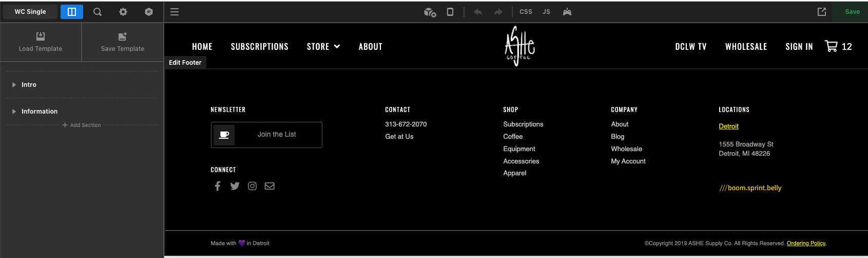Click the shopping cart icon
Viewport: 868px width, 258px height.
pos(831,46)
